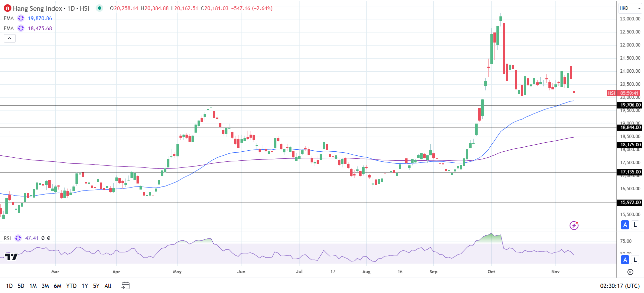Click the EMA value 19,870.86
This screenshot has width=644, height=293.
coord(40,18)
